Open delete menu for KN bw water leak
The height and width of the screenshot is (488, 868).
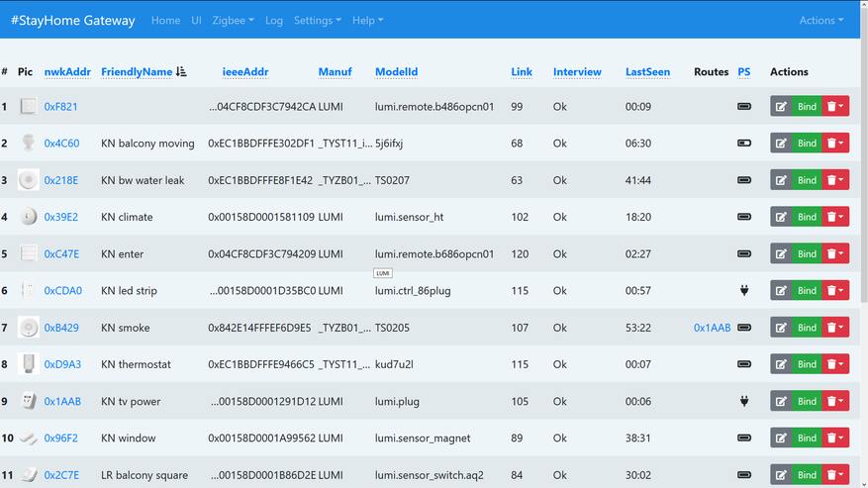pyautogui.click(x=835, y=180)
